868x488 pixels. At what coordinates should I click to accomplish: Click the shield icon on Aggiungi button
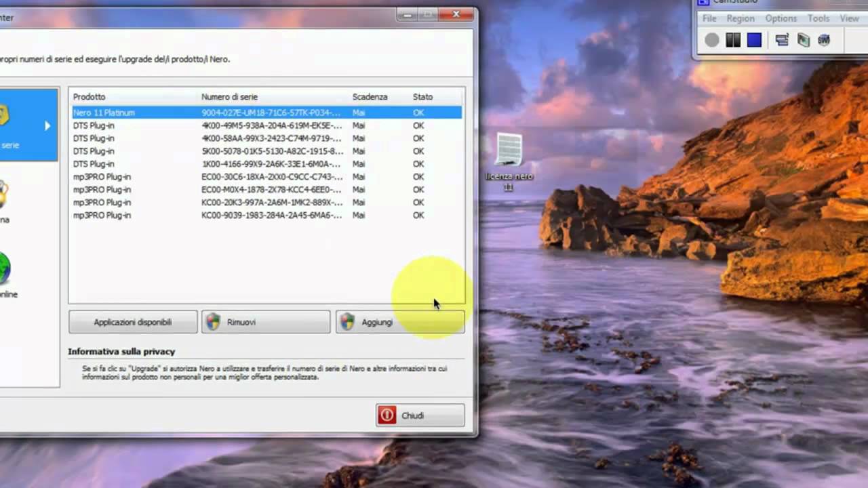(x=347, y=322)
